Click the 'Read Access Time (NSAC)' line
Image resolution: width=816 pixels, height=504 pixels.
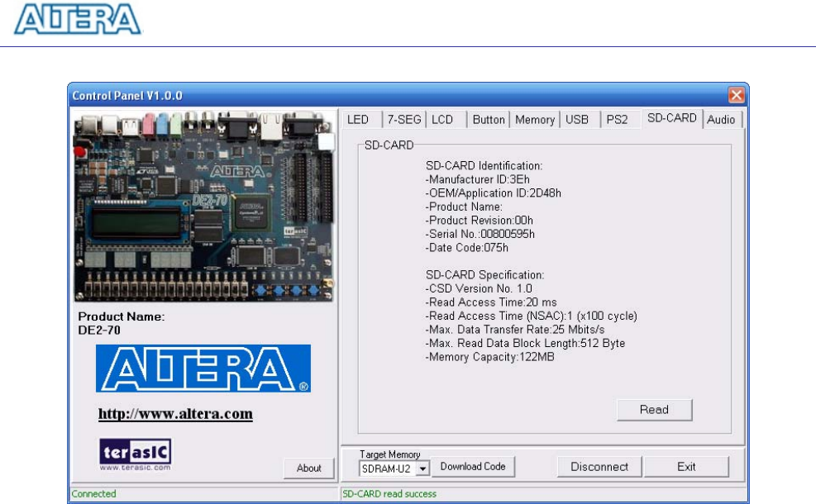pyautogui.click(x=532, y=316)
